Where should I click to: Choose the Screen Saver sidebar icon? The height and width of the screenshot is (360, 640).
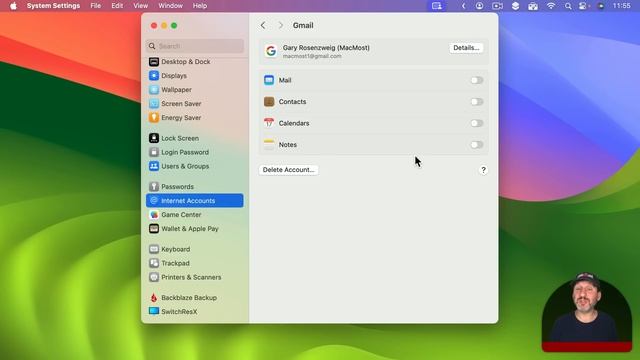[154, 104]
